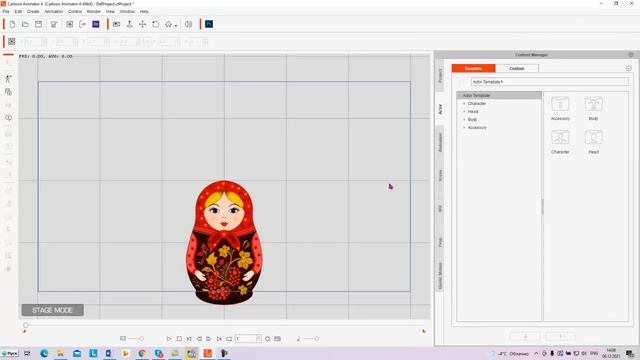
Task: Collapse the Actor Template tree root
Action: tap(460, 95)
